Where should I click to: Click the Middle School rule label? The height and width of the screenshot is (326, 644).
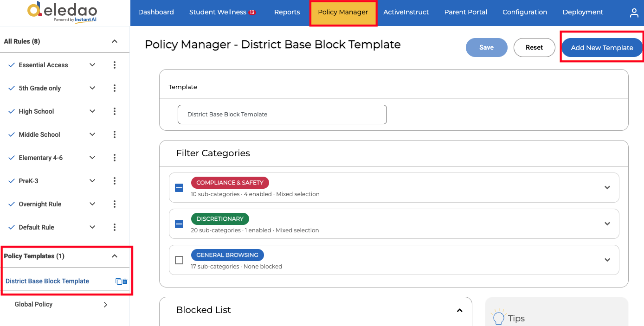point(39,134)
